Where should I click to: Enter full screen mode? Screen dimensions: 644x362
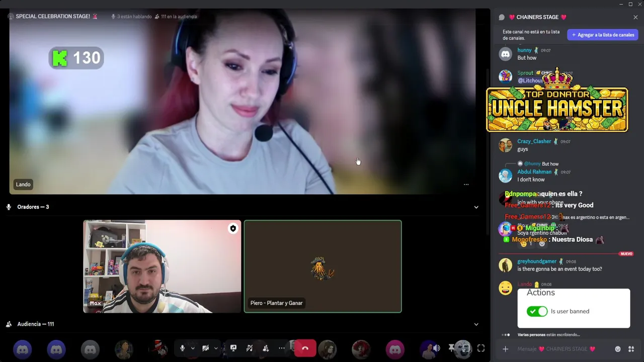(481, 348)
